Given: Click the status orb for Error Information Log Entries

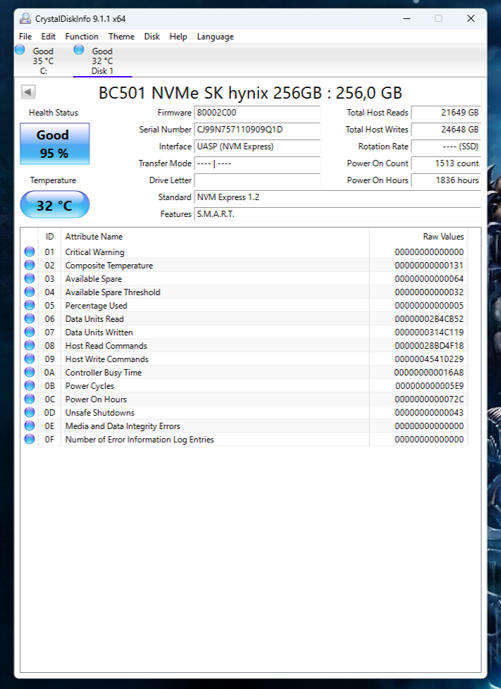Looking at the screenshot, I should 29,439.
